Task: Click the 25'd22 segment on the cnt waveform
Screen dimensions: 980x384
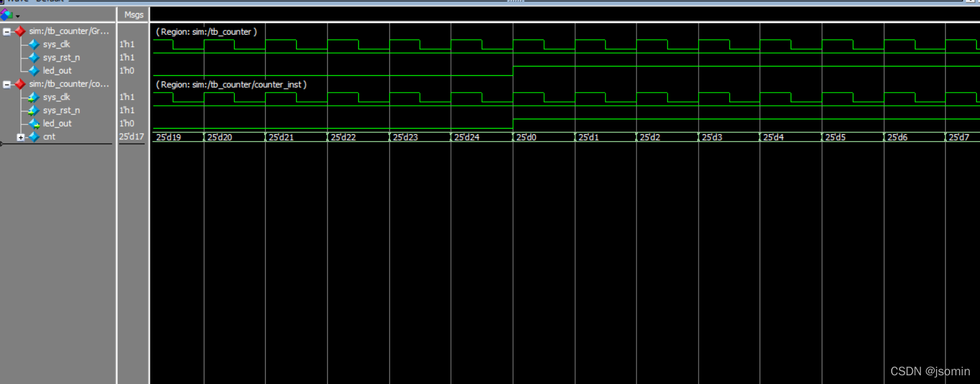Action: [x=358, y=137]
